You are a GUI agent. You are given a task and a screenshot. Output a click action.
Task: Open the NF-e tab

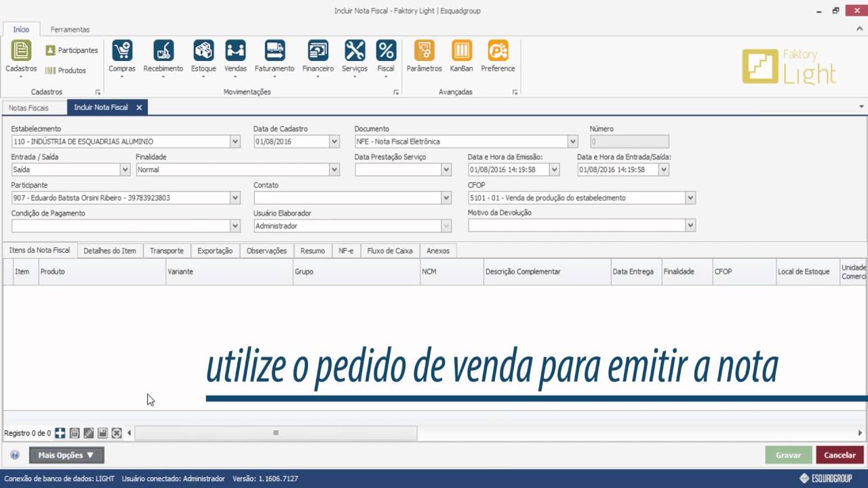pyautogui.click(x=346, y=251)
